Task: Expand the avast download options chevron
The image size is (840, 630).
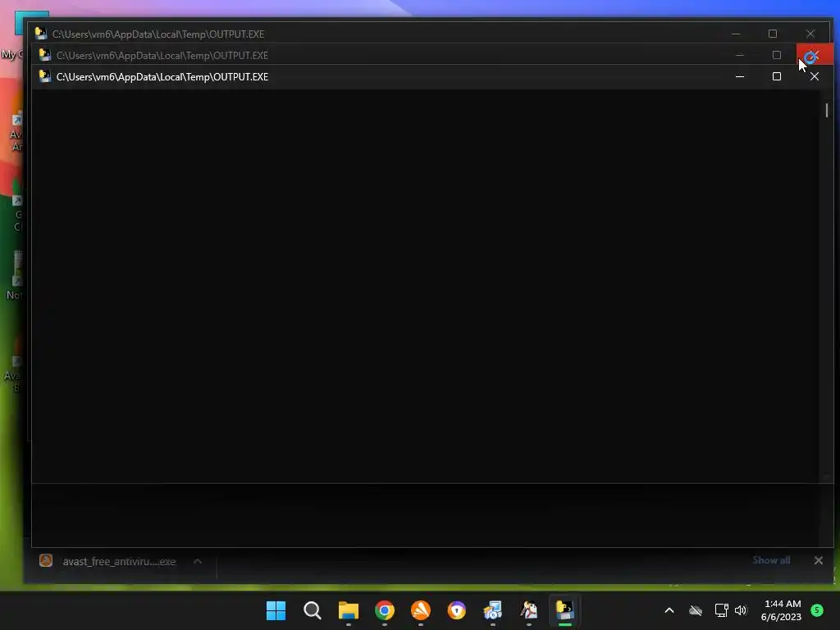Action: click(198, 561)
